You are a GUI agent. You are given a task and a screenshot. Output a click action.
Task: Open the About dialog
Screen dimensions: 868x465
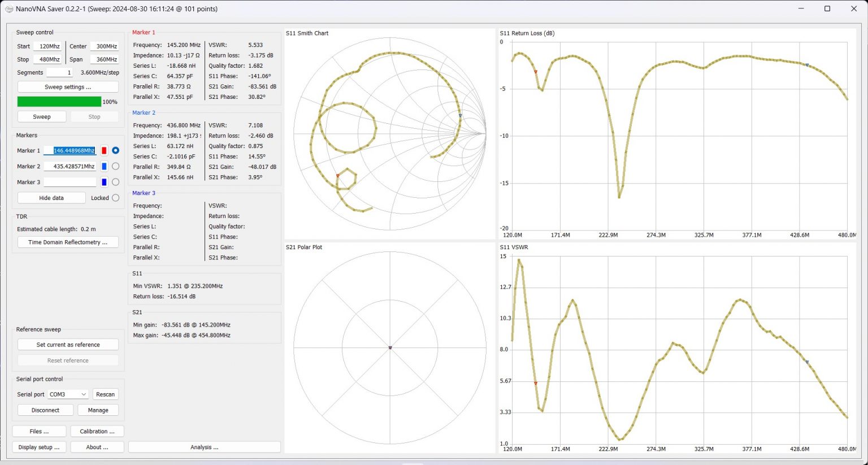point(97,447)
